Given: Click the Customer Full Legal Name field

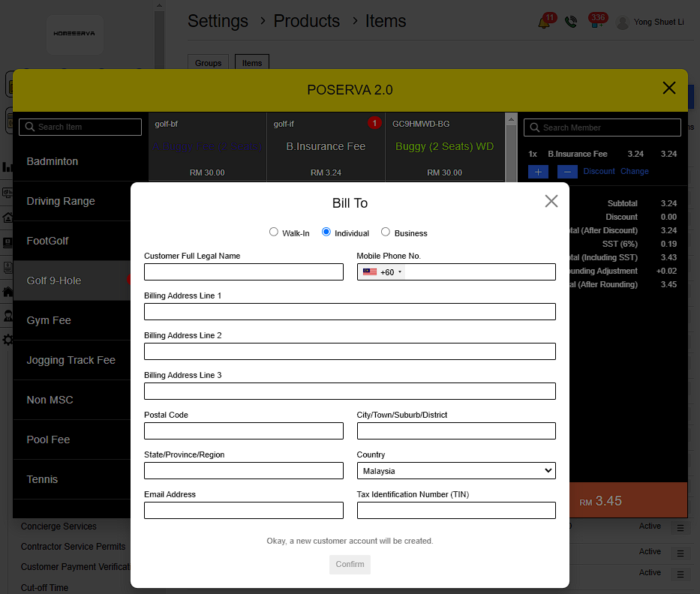Looking at the screenshot, I should [x=244, y=272].
